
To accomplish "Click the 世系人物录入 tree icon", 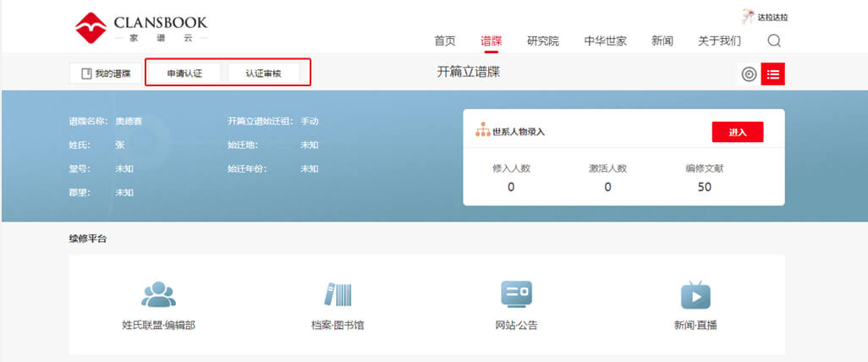I will pyautogui.click(x=482, y=131).
